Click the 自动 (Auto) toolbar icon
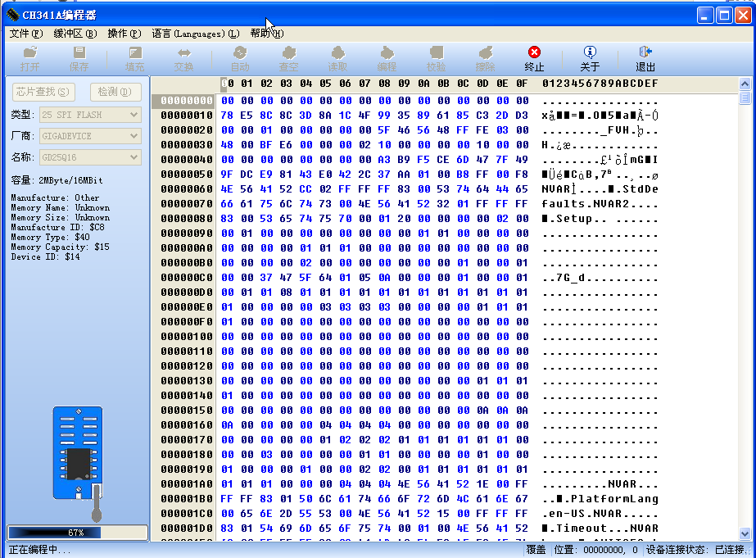The width and height of the screenshot is (756, 558). pyautogui.click(x=240, y=58)
